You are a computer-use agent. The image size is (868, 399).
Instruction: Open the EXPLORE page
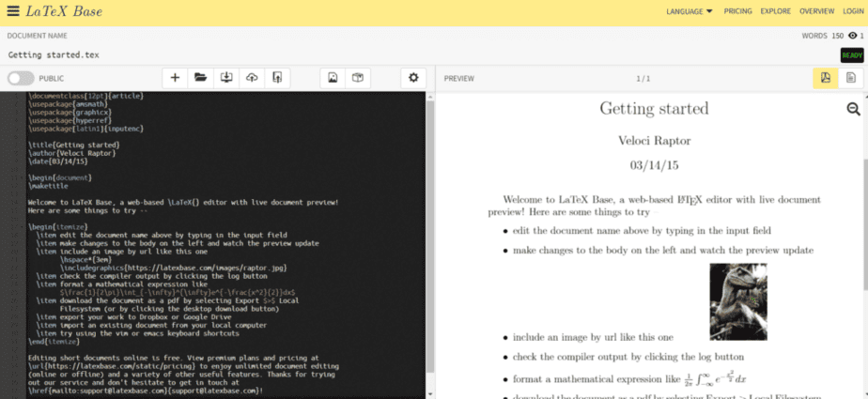click(776, 11)
